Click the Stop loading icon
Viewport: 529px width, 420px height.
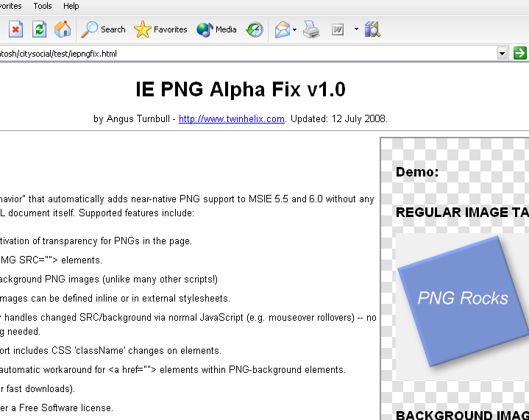pyautogui.click(x=15, y=29)
